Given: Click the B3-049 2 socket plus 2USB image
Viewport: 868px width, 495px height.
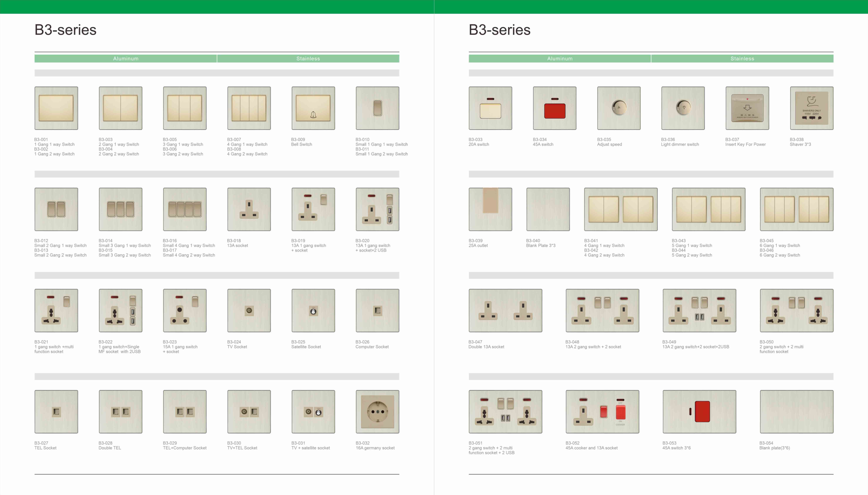Looking at the screenshot, I should click(699, 310).
